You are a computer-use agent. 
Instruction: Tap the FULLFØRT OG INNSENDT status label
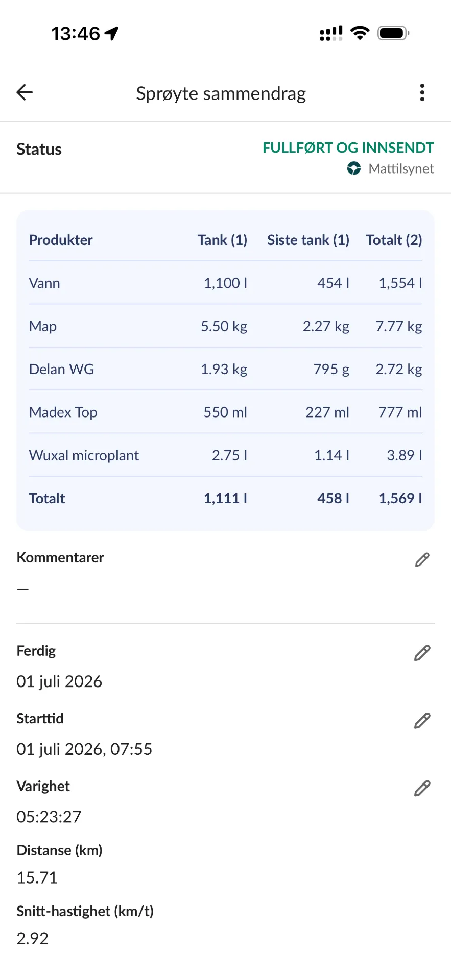(x=348, y=148)
